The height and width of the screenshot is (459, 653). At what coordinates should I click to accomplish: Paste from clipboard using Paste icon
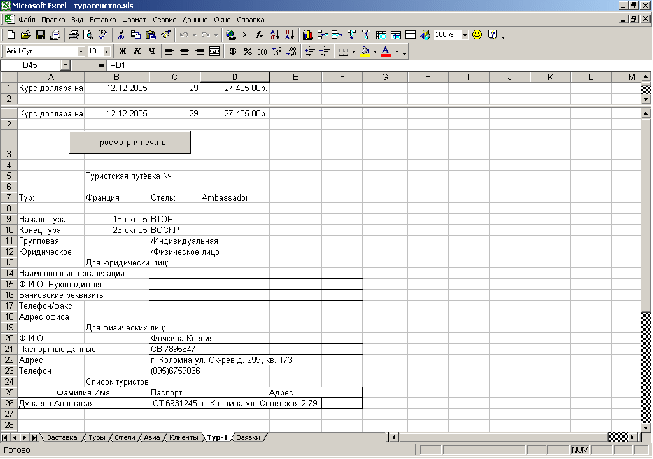(151, 35)
